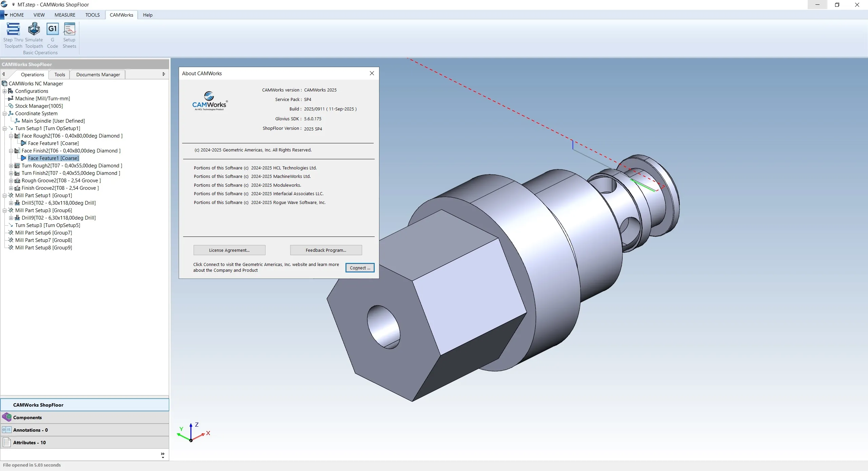Expand the Configurations tree node
Viewport: 868px width, 471px height.
click(x=5, y=91)
